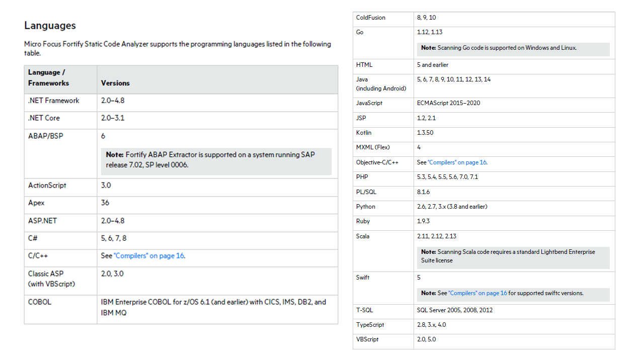
Task: Click Python versions 2.6, 2.7, 3.x
Action: (452, 207)
